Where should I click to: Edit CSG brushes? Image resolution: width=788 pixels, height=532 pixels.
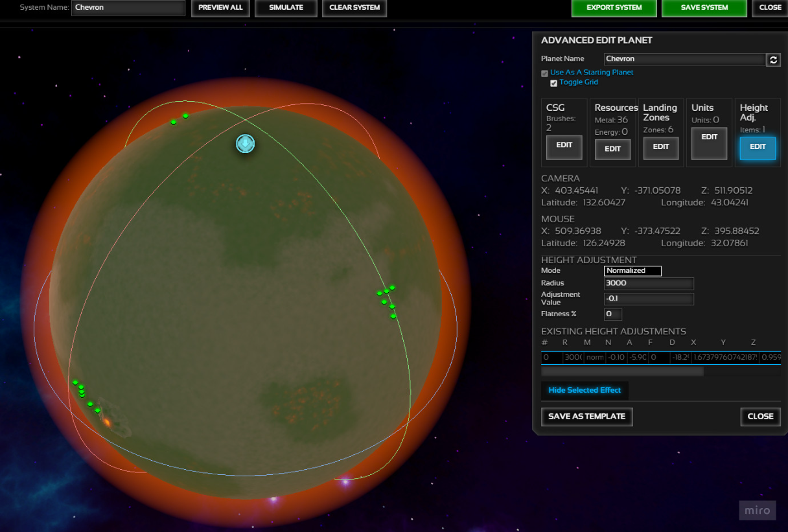click(564, 147)
